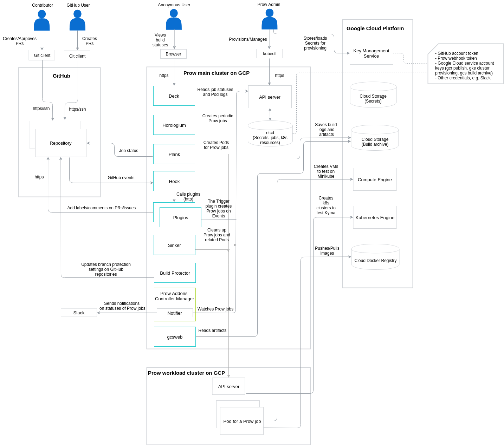Click the Cloud Storage (Secrets) cylinder icon

click(x=373, y=95)
